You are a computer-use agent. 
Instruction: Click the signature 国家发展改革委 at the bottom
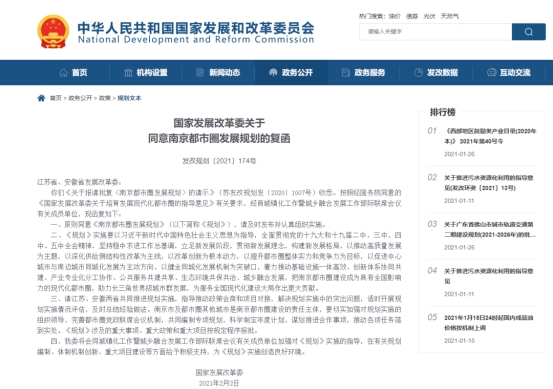tap(219, 372)
